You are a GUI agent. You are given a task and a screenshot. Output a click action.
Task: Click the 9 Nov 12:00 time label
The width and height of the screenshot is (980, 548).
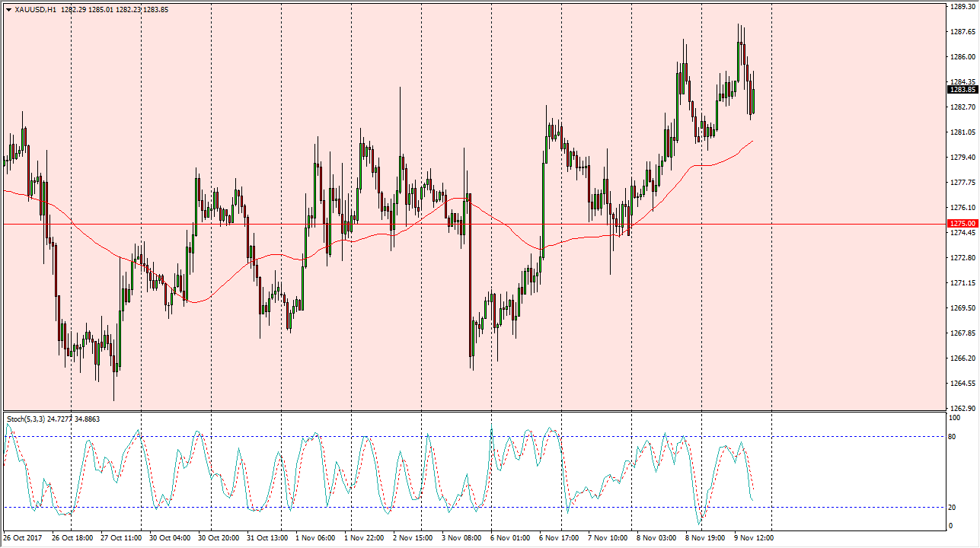pyautogui.click(x=754, y=537)
